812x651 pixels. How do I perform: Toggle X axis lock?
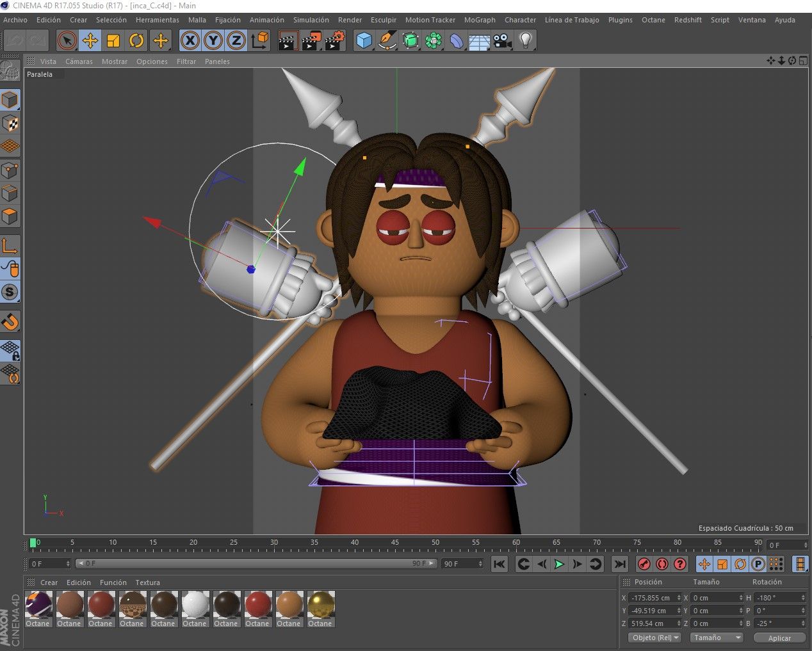coord(190,40)
